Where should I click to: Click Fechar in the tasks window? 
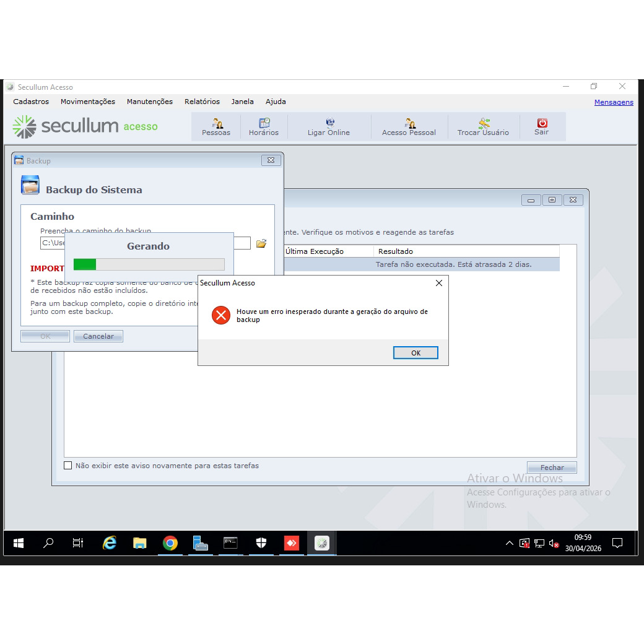(552, 468)
